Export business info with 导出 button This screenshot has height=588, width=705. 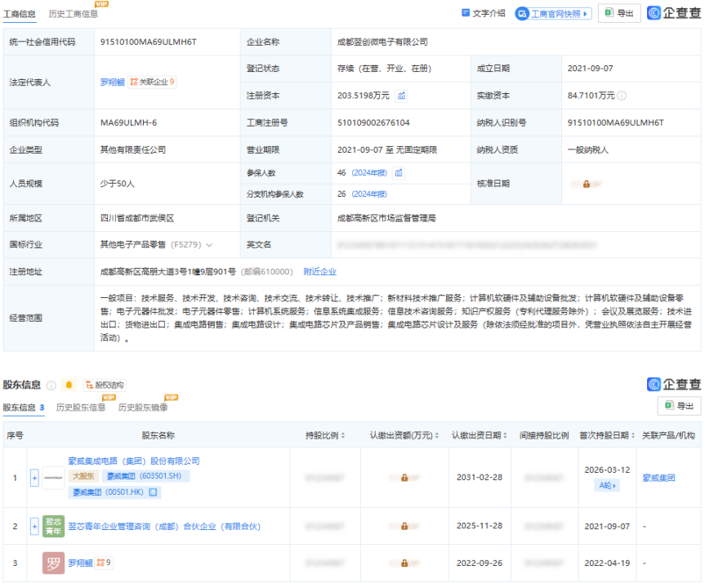point(619,13)
